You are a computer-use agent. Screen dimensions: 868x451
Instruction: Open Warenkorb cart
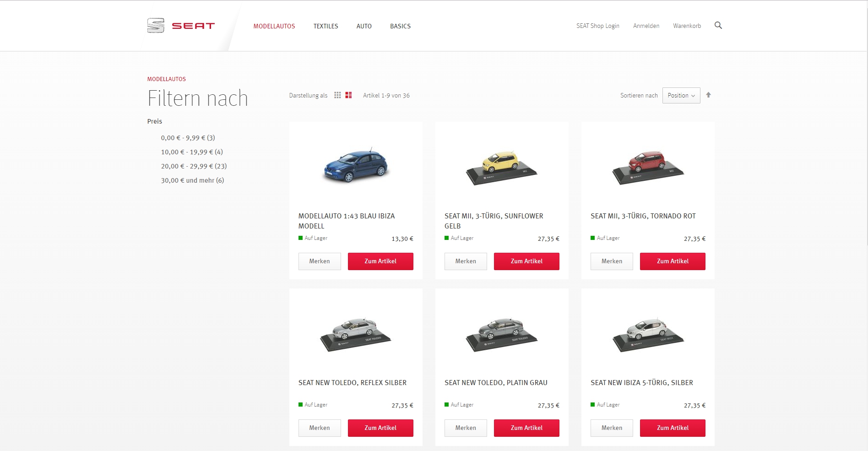click(687, 26)
